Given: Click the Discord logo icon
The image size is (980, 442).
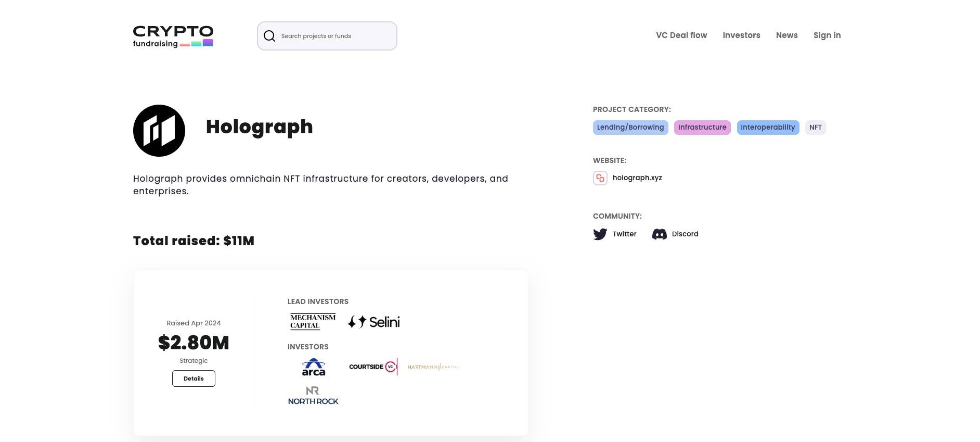Looking at the screenshot, I should [660, 234].
